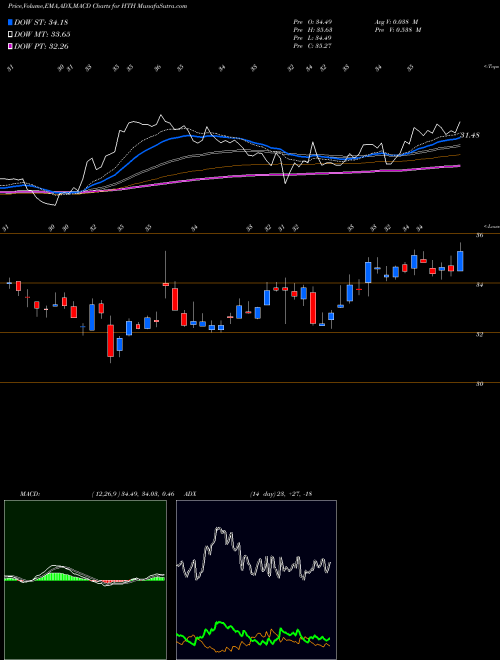Click the price axis label 30
The width and height of the screenshot is (500, 660).
coord(480,384)
